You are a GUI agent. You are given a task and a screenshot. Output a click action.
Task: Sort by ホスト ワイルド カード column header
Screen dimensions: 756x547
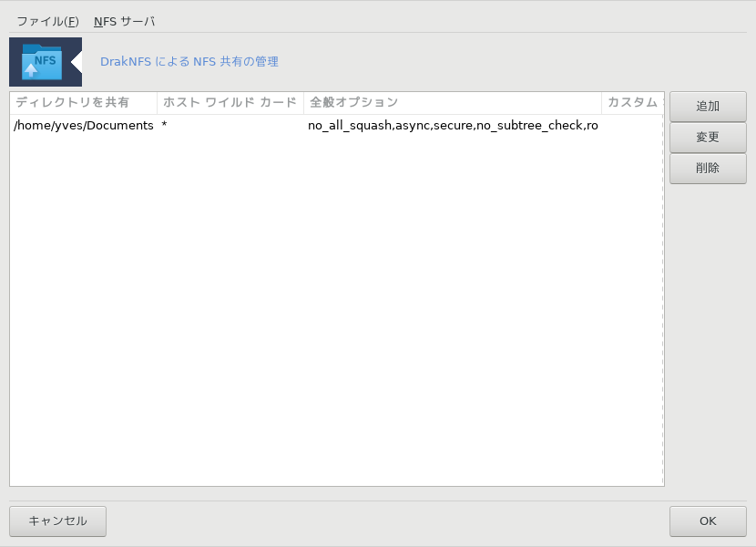[230, 102]
